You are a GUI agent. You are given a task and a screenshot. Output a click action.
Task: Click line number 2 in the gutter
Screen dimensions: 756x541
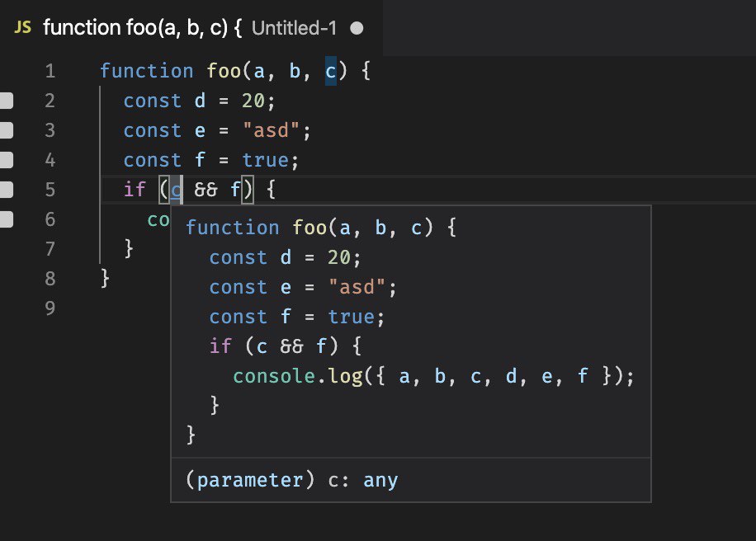[50, 101]
